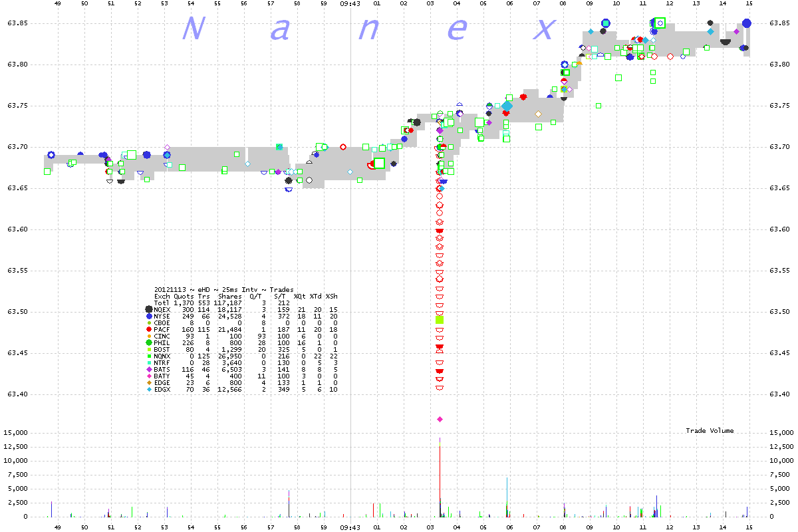
Task: Click the pink diamond trade below 63.40
Action: tap(440, 419)
